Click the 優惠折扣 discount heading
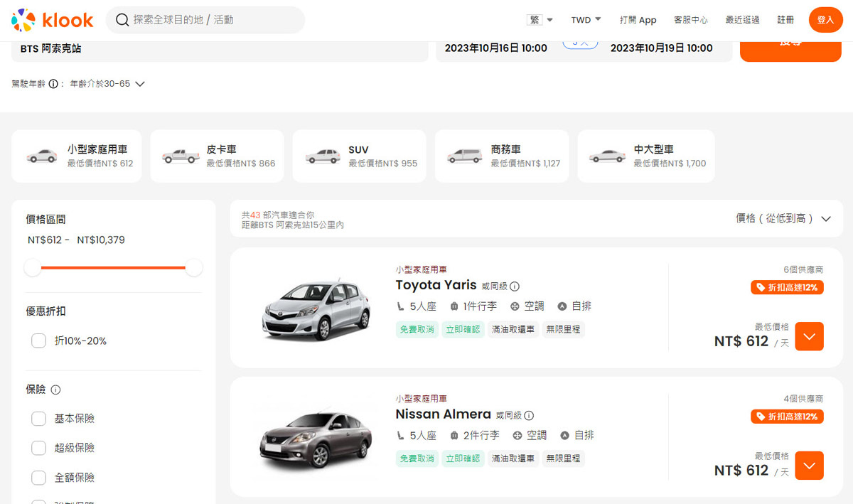The height and width of the screenshot is (504, 853). 45,311
